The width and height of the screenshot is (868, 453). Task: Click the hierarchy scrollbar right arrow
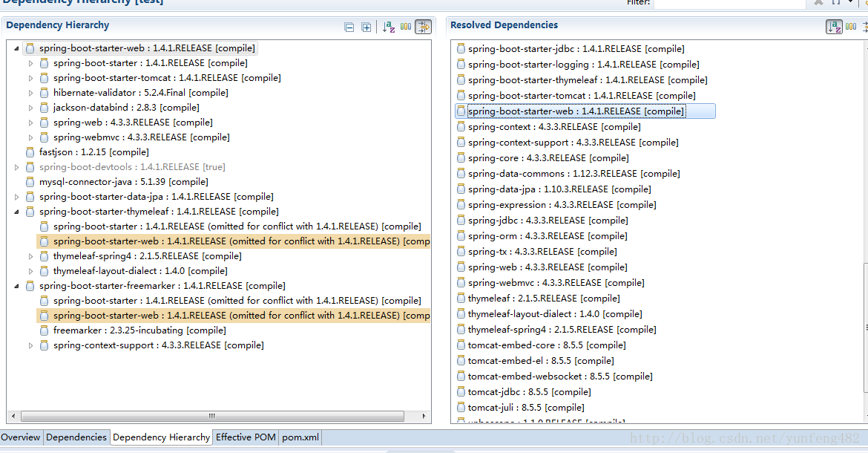[424, 416]
